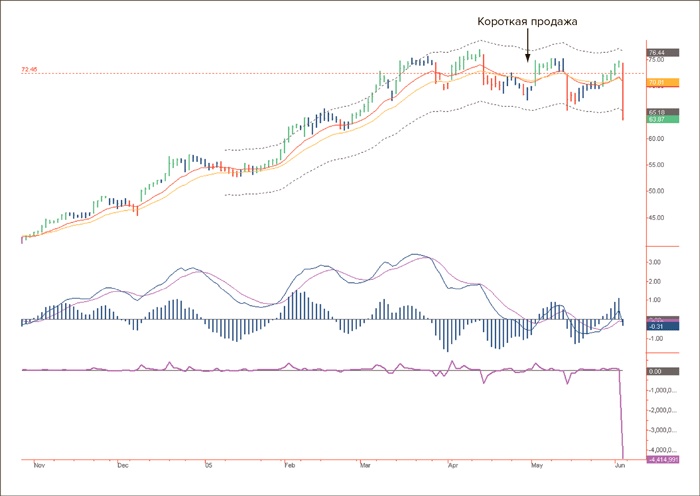Click the Dec label on the time axis
Image resolution: width=700 pixels, height=496 pixels.
click(123, 466)
